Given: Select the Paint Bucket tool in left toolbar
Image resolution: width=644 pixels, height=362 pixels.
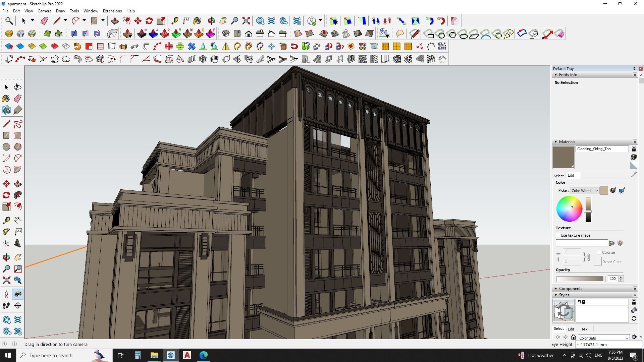Looking at the screenshot, I should pyautogui.click(x=6, y=99).
